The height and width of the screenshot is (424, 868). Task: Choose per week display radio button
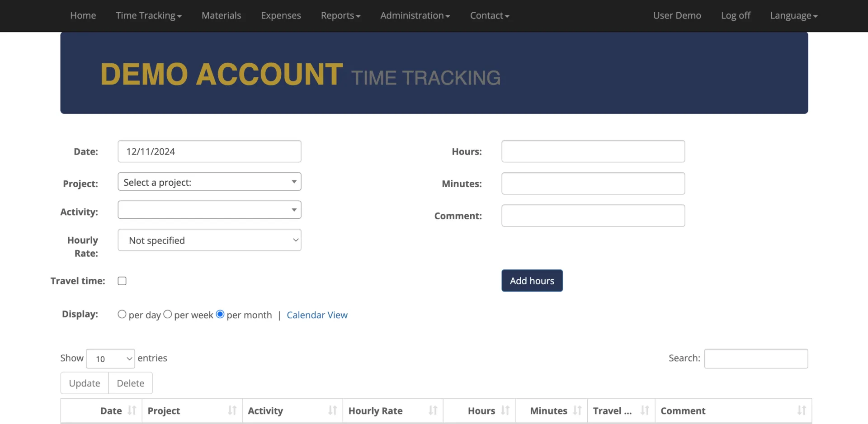click(x=168, y=314)
